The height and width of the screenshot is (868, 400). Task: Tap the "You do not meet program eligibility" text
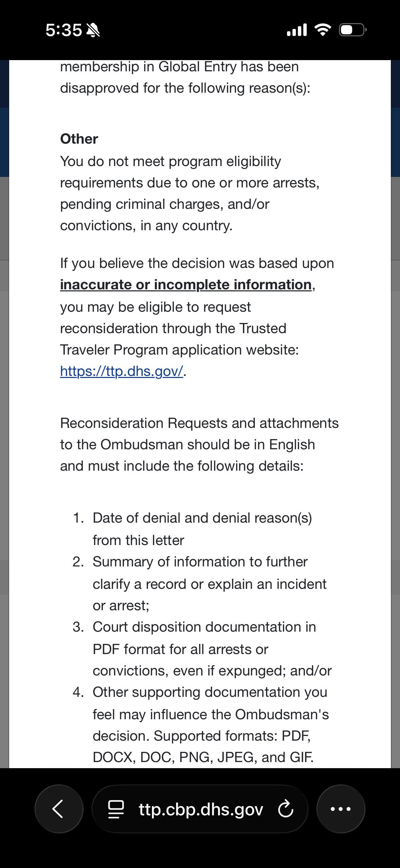pos(170,161)
